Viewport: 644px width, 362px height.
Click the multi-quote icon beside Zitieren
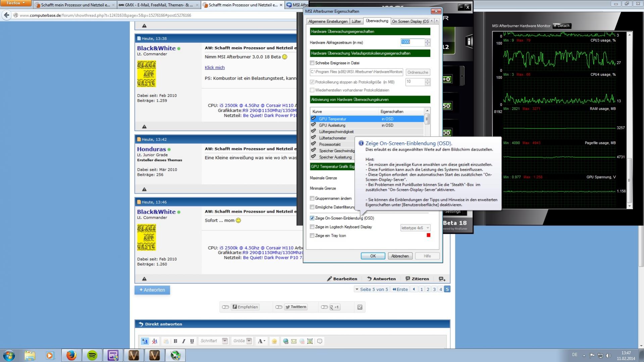[442, 279]
